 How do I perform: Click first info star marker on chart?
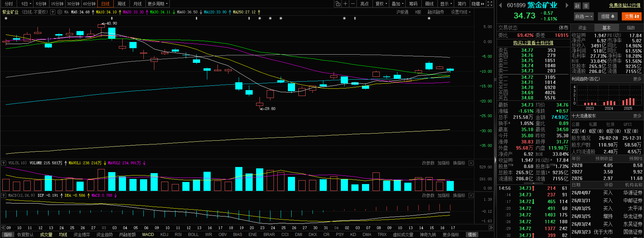pos(6,18)
